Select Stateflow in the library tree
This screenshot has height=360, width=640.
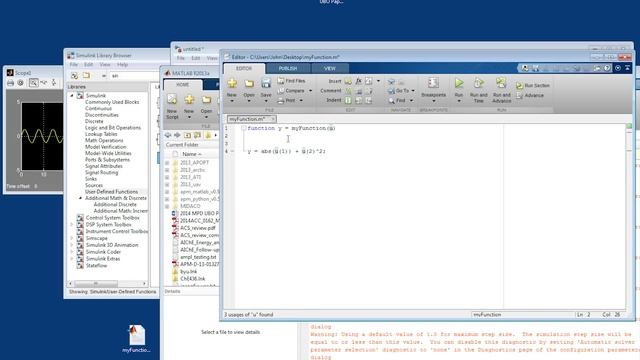click(x=96, y=266)
